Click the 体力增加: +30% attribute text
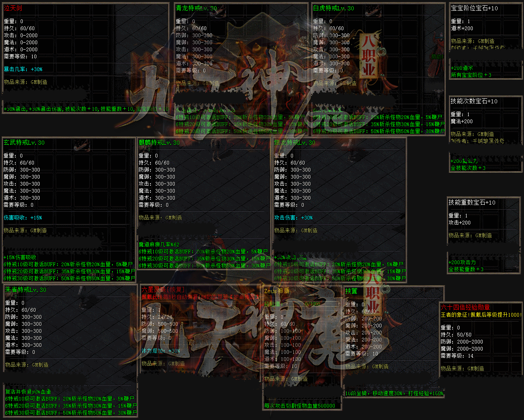 pos(161,351)
